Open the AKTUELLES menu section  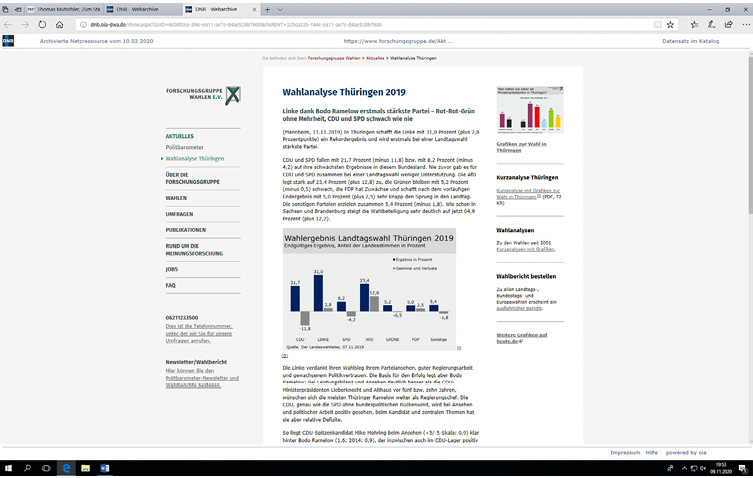tap(180, 136)
